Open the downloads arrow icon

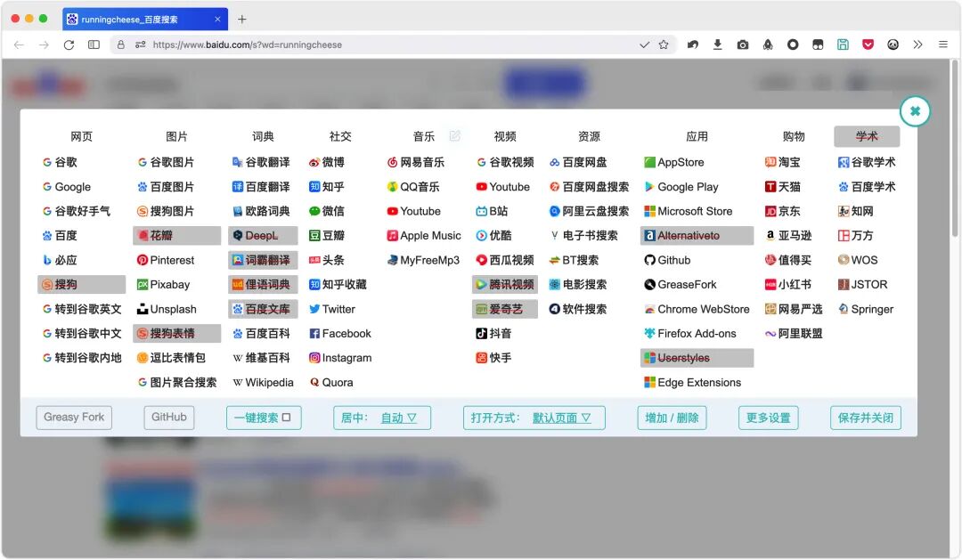[x=717, y=45]
